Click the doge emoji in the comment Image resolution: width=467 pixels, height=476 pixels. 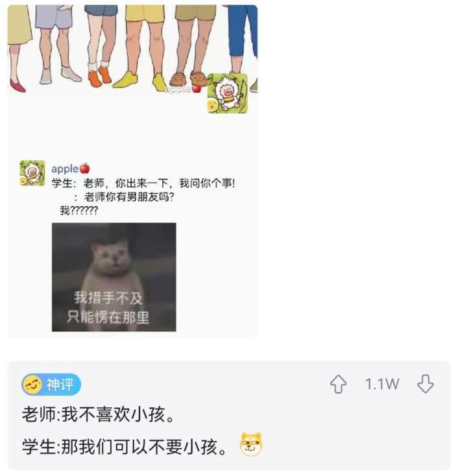[251, 444]
